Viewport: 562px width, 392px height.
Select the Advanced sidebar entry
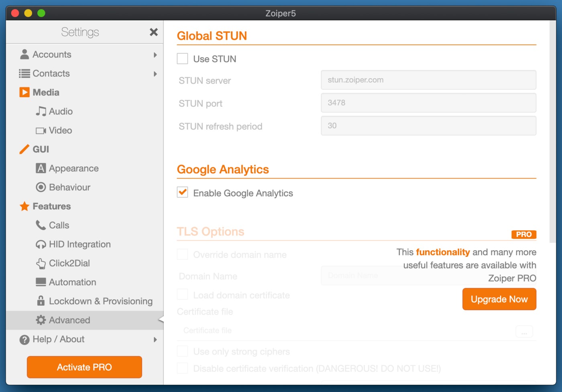pos(85,320)
